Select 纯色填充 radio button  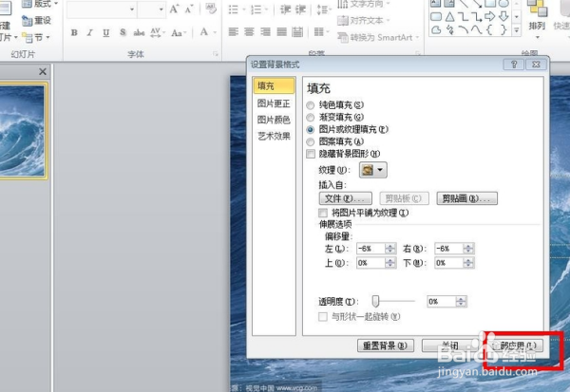point(310,105)
